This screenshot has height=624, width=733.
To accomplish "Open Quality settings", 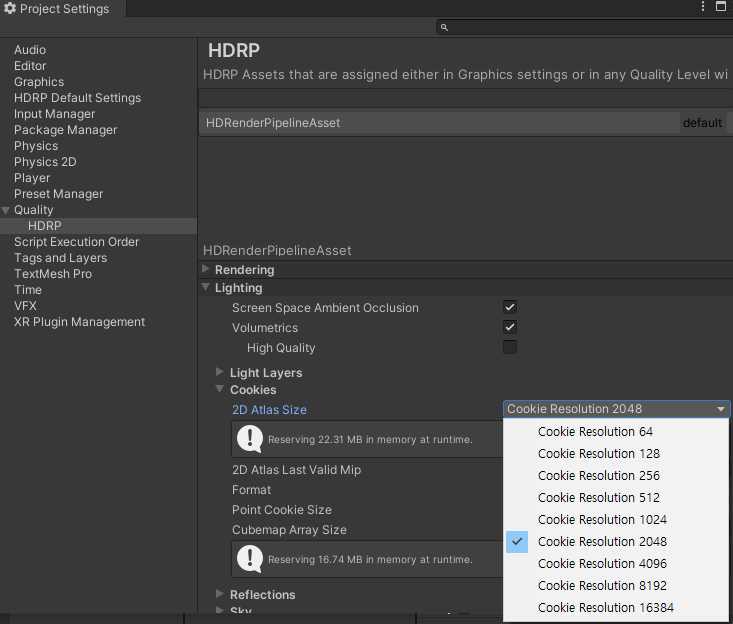I will (x=34, y=210).
